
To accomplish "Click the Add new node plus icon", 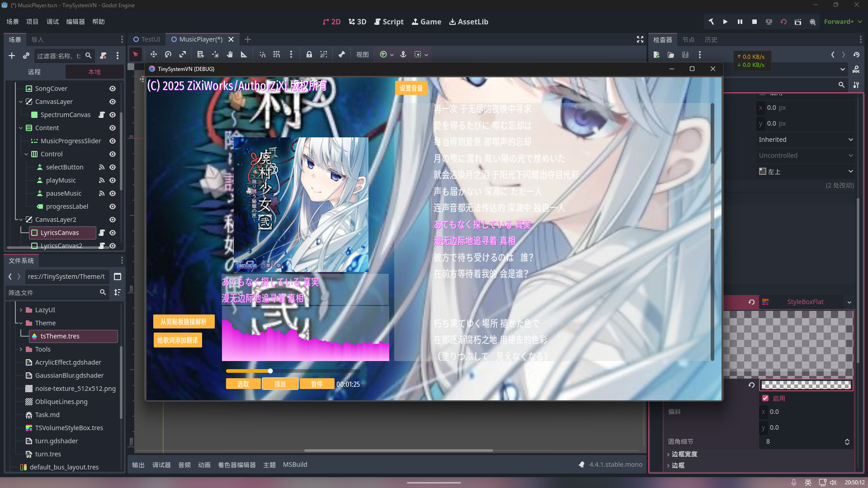I will (x=12, y=56).
